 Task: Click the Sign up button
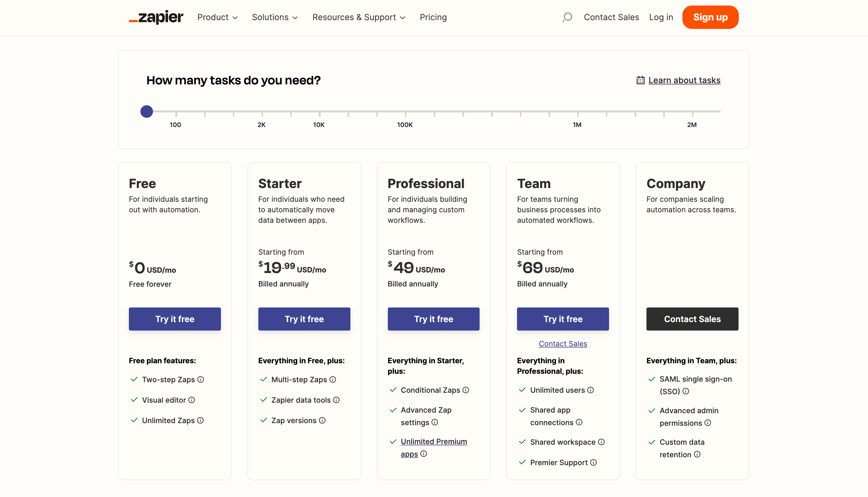pyautogui.click(x=710, y=17)
